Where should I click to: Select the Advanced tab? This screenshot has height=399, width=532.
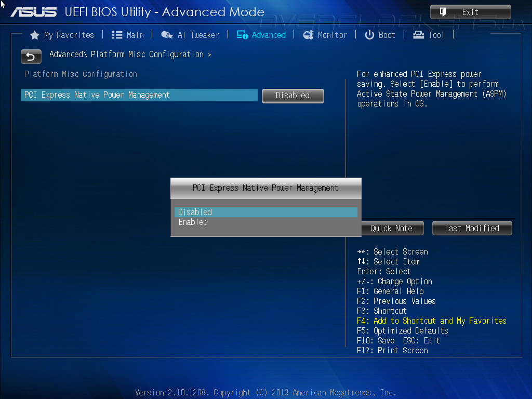click(261, 35)
